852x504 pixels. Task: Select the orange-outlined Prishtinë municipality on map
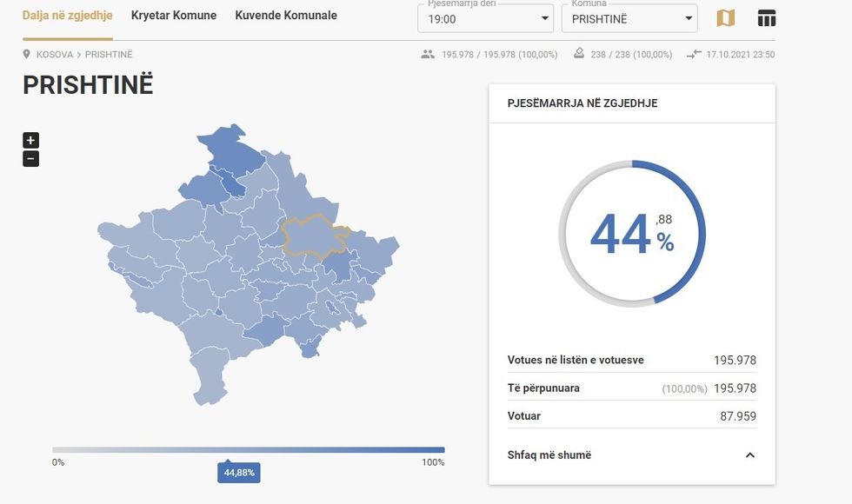pos(313,235)
